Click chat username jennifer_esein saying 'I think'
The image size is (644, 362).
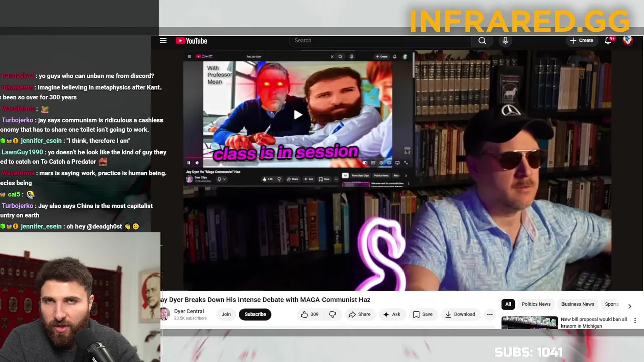[41, 141]
